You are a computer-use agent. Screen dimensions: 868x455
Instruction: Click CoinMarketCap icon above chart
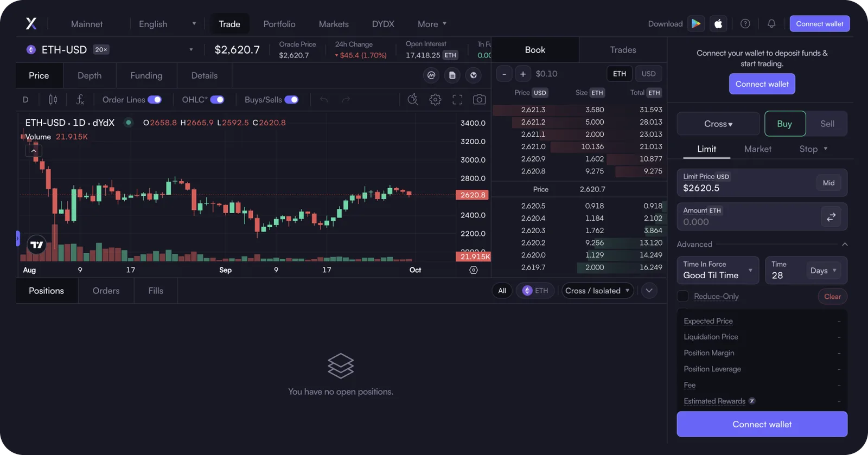coord(431,75)
